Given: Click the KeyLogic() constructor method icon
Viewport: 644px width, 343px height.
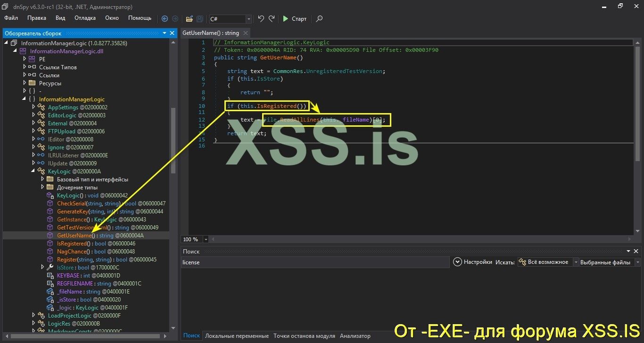Looking at the screenshot, I should coord(50,195).
